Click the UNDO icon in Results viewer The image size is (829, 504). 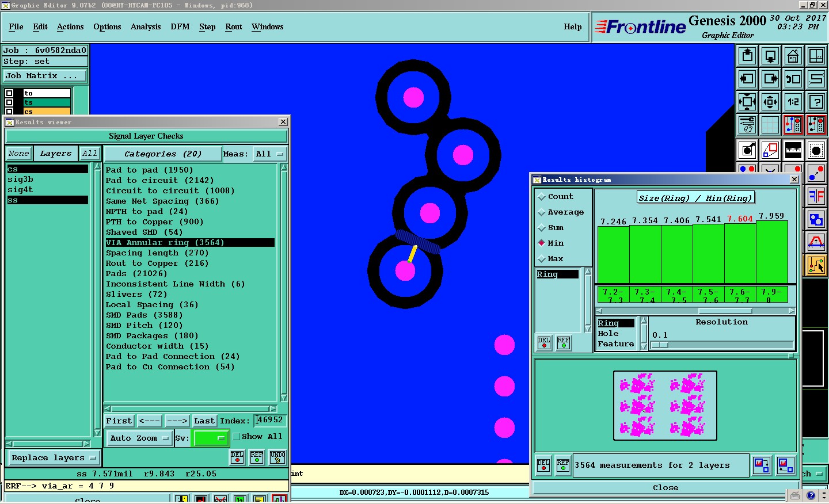277,457
